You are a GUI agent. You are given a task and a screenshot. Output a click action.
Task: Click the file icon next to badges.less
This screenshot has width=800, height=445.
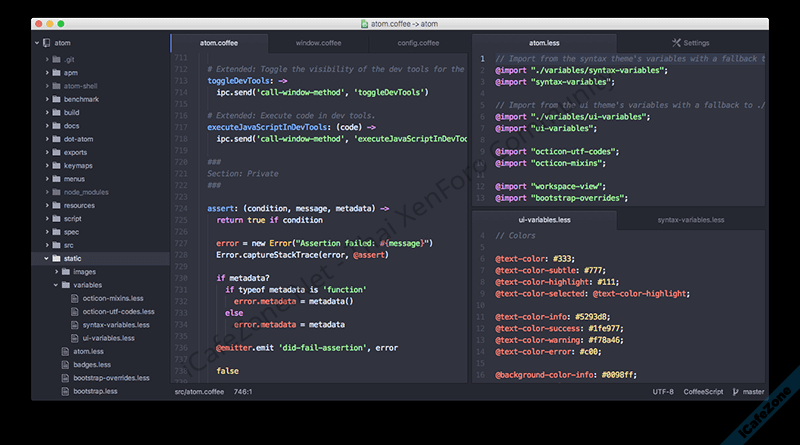point(65,365)
